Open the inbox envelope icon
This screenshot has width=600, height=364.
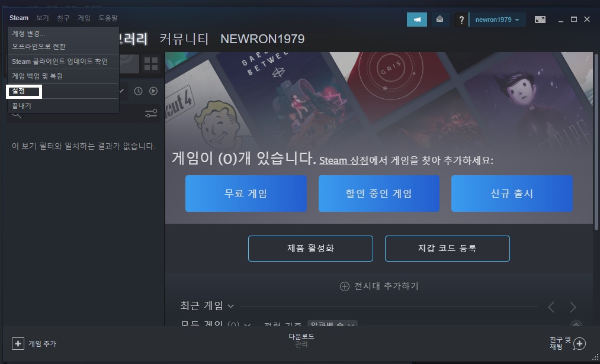pyautogui.click(x=439, y=20)
